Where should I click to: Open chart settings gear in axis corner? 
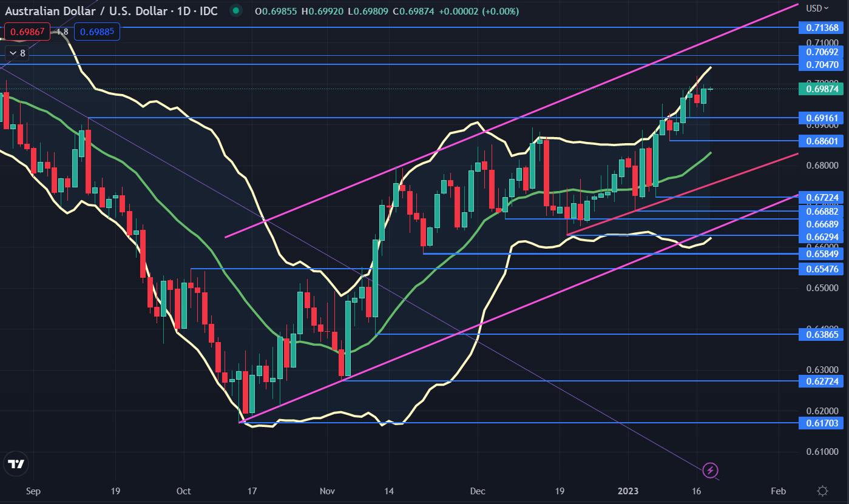(x=823, y=491)
